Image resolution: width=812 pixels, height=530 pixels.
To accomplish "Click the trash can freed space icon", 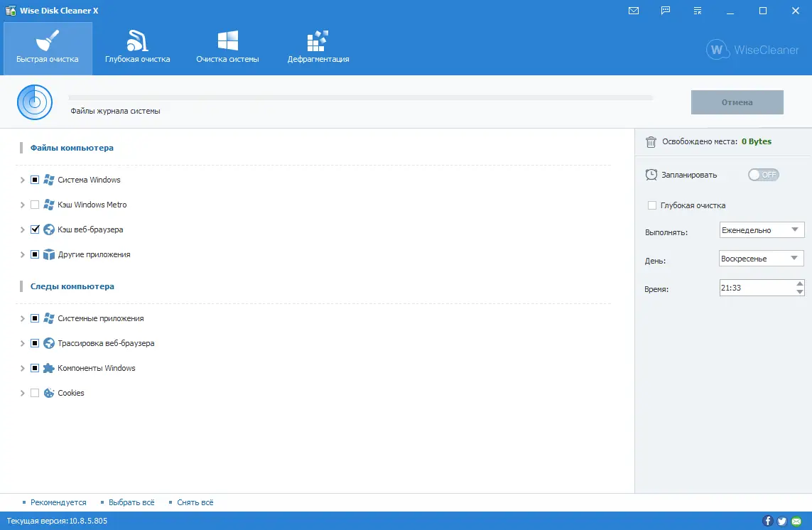I will click(651, 141).
